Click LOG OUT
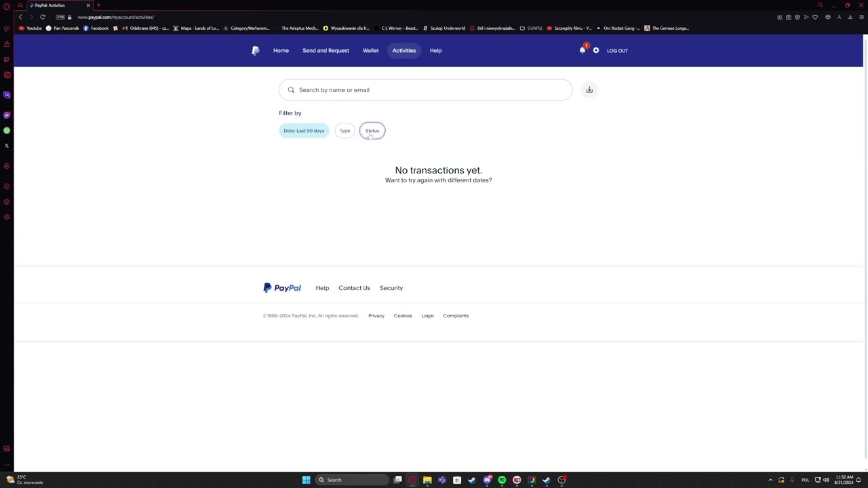The height and width of the screenshot is (488, 868). pyautogui.click(x=617, y=51)
